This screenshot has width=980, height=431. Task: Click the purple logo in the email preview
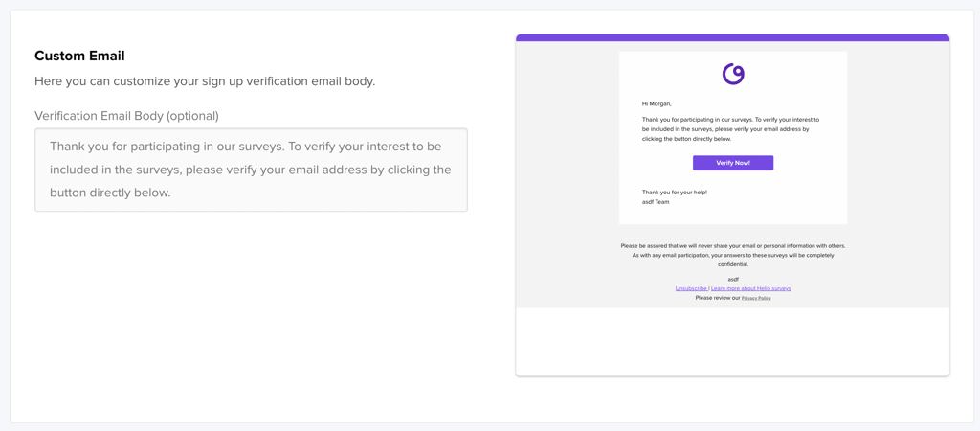coord(733,74)
